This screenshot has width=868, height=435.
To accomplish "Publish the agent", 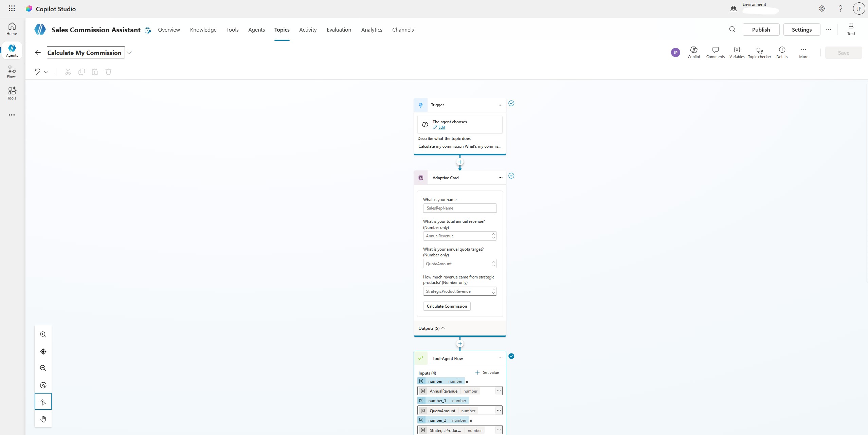I will coord(760,30).
